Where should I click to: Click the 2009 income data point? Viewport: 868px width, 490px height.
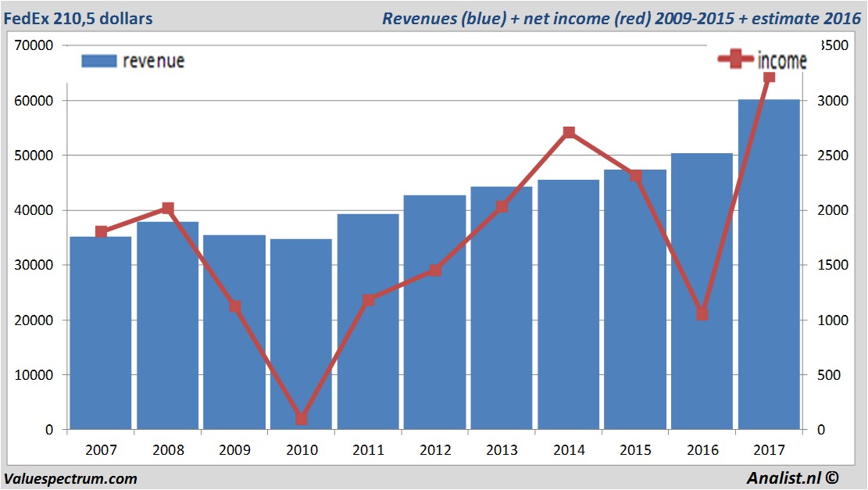coord(234,306)
